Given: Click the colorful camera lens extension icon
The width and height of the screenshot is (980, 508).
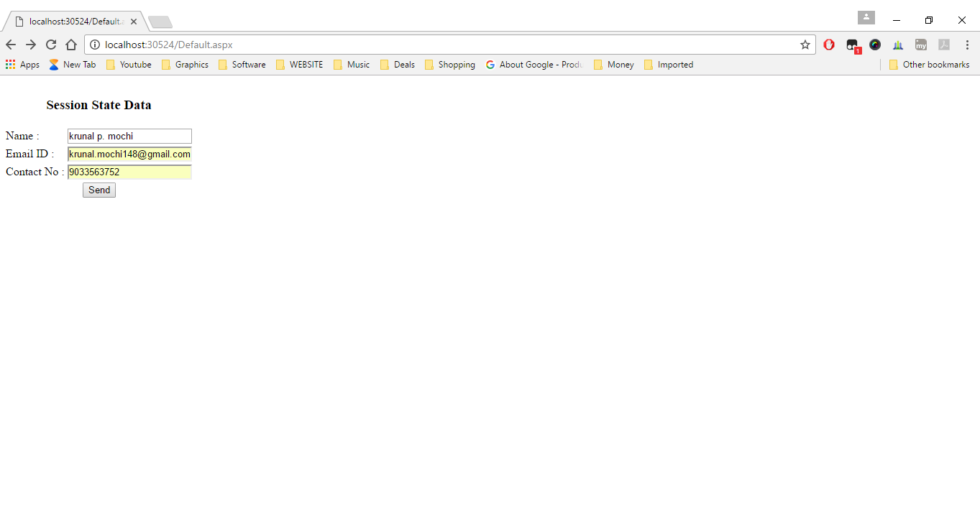Looking at the screenshot, I should click(x=875, y=45).
